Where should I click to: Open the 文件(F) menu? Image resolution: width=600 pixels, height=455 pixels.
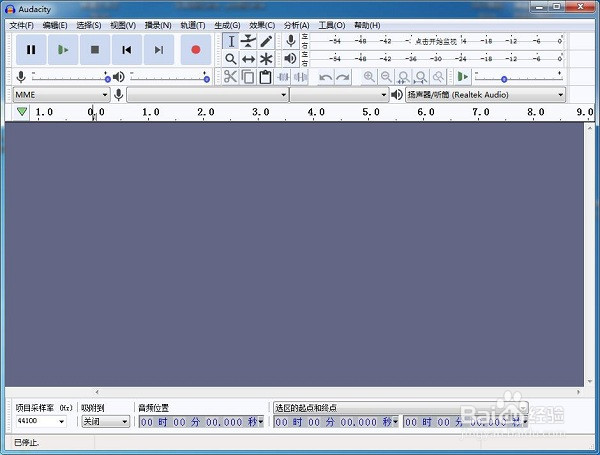(21, 25)
